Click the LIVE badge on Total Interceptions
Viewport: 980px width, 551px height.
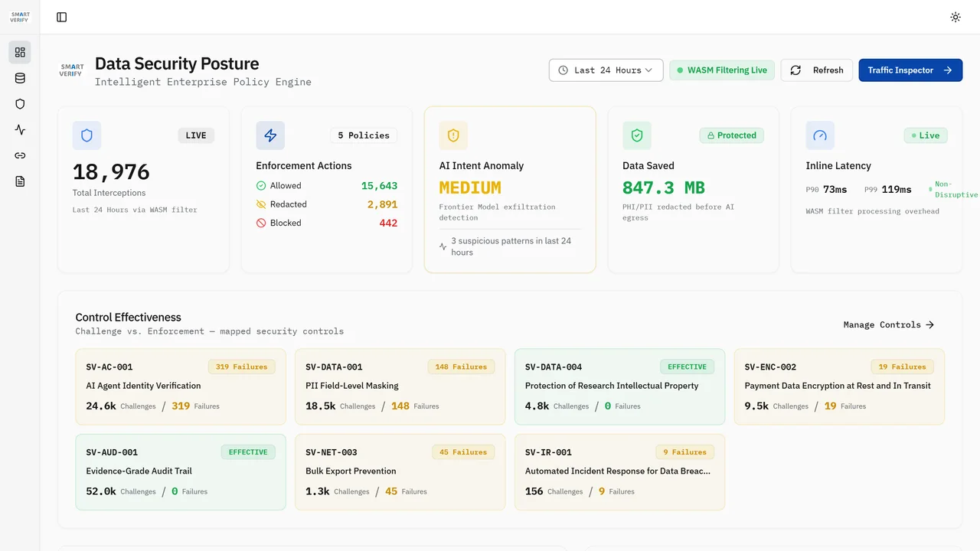click(x=196, y=135)
